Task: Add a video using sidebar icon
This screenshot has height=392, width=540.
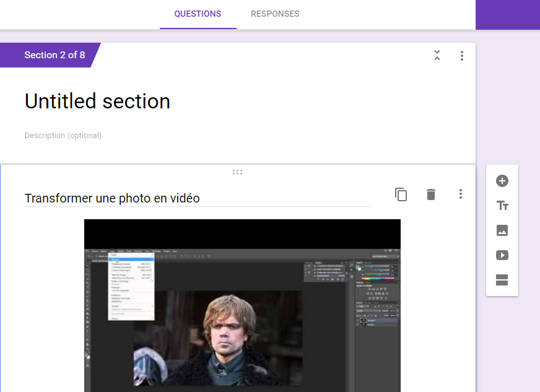Action: [502, 255]
